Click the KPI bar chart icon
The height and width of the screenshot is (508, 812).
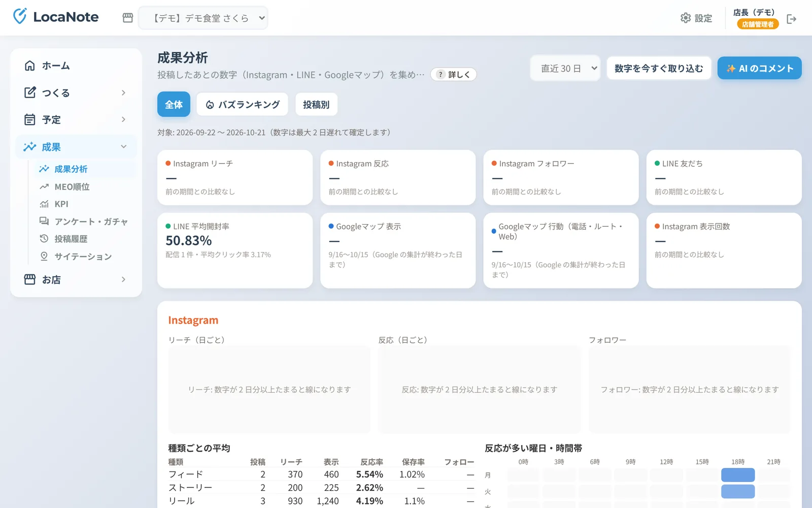44,204
